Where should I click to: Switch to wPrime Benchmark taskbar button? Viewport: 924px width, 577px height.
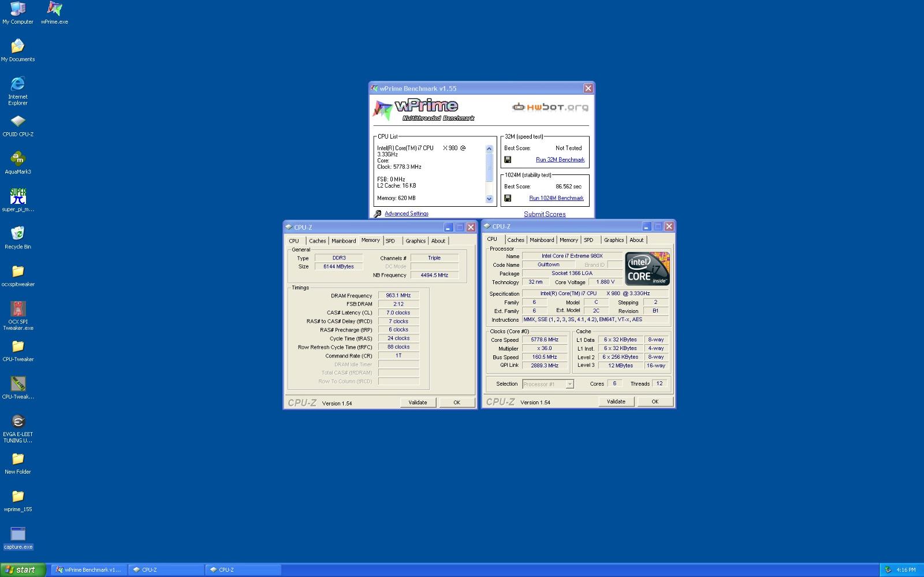tap(88, 570)
